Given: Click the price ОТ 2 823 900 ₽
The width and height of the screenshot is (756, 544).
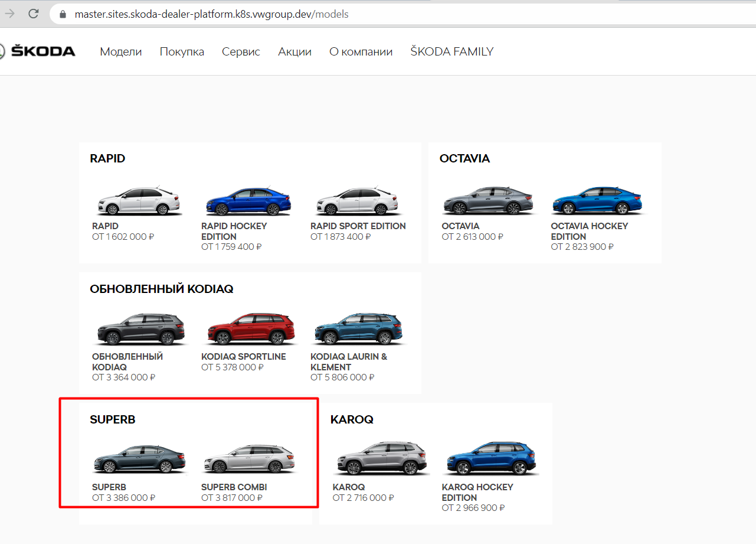Looking at the screenshot, I should [582, 247].
